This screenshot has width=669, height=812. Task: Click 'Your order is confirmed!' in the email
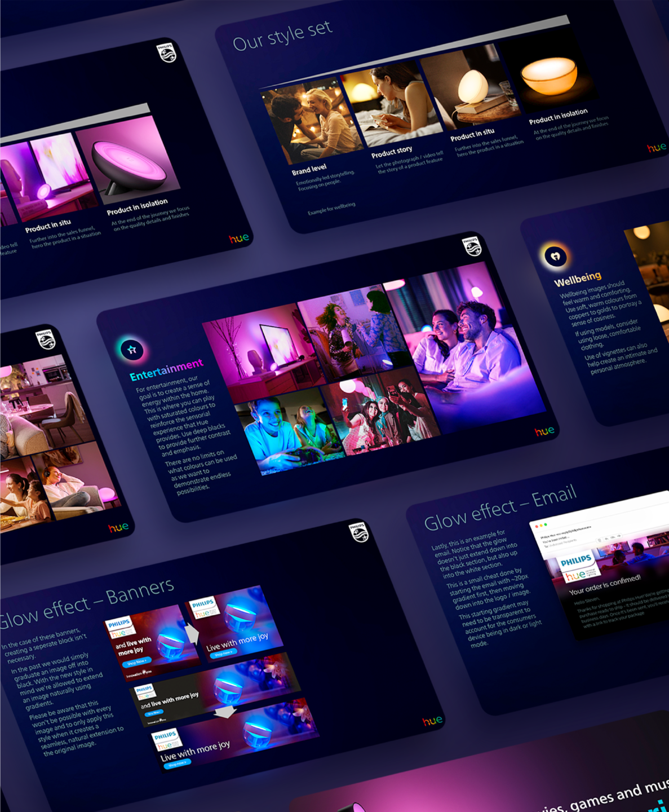[x=605, y=584]
